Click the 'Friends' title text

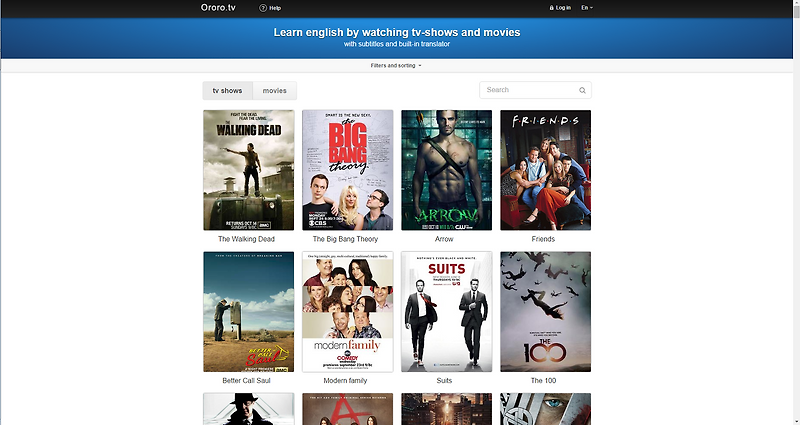[x=543, y=239]
